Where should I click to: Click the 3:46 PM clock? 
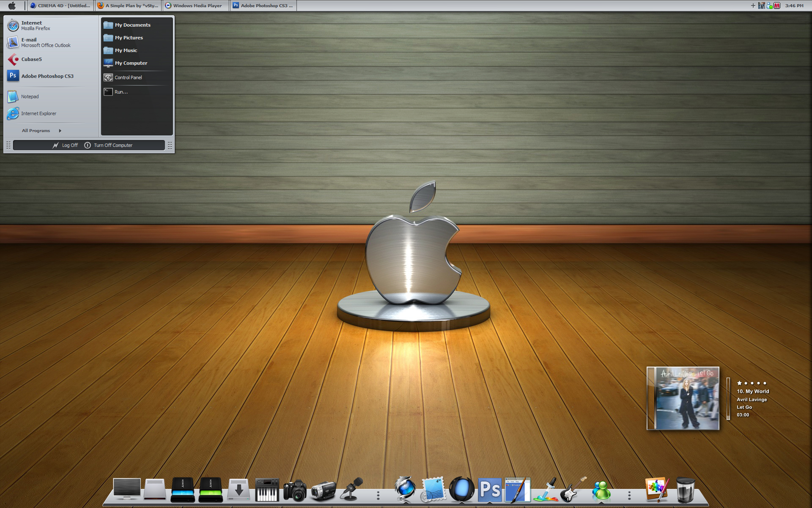[794, 6]
